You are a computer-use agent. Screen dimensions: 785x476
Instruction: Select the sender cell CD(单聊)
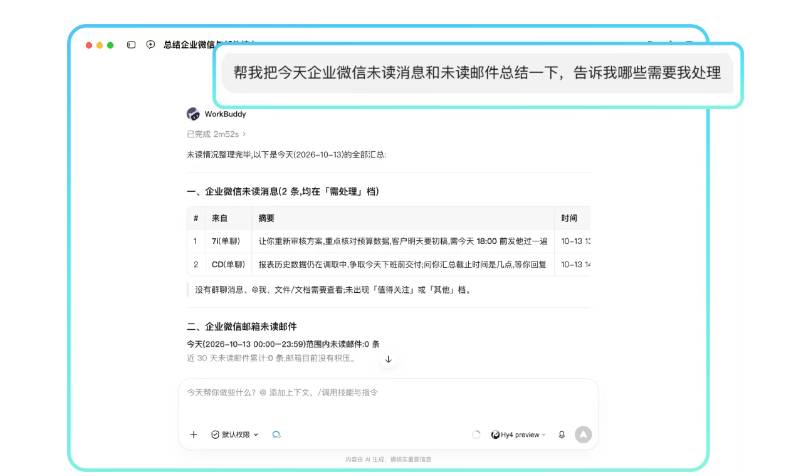[228, 264]
